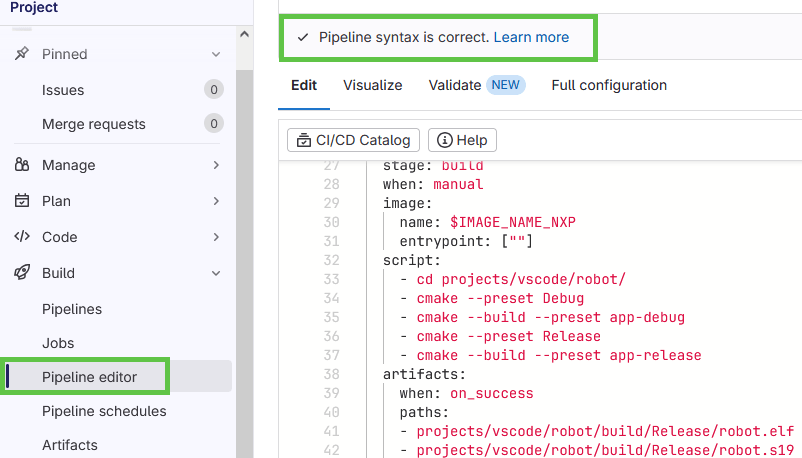Open Issues in the sidebar
Image resolution: width=802 pixels, height=458 pixels.
click(63, 90)
